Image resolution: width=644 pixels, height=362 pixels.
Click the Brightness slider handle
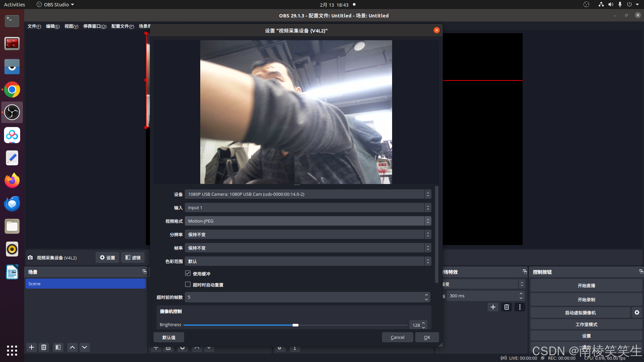pyautogui.click(x=295, y=325)
